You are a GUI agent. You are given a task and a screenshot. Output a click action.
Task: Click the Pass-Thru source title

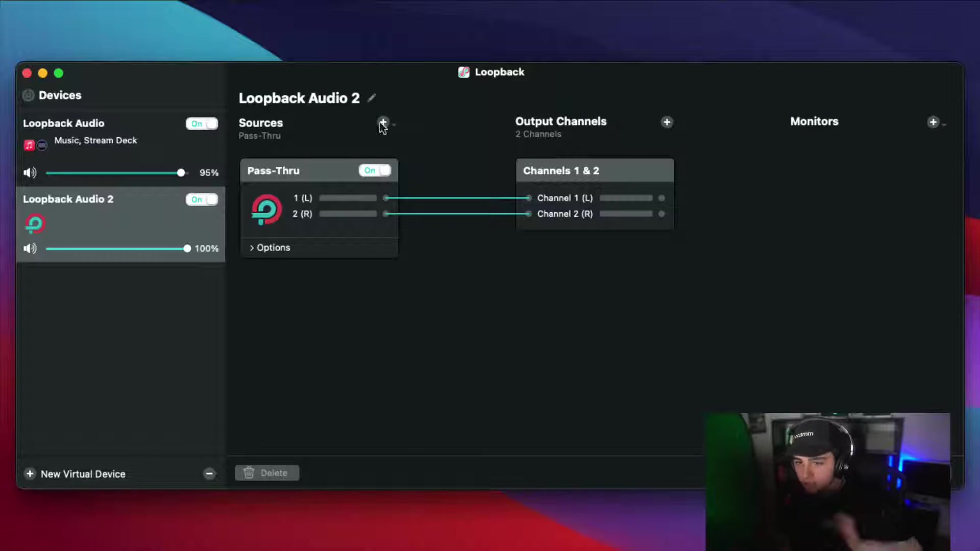pos(273,171)
